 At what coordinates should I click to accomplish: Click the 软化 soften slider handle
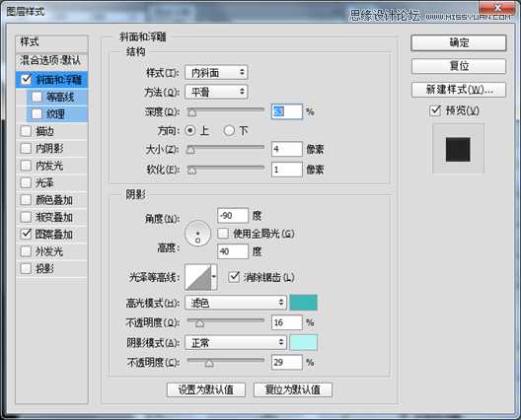click(x=191, y=171)
